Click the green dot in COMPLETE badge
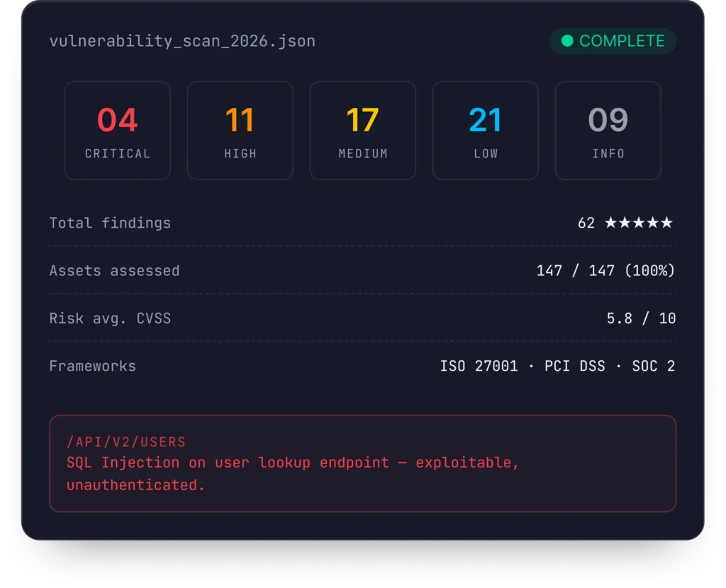Image resolution: width=726 pixels, height=588 pixels. (566, 40)
